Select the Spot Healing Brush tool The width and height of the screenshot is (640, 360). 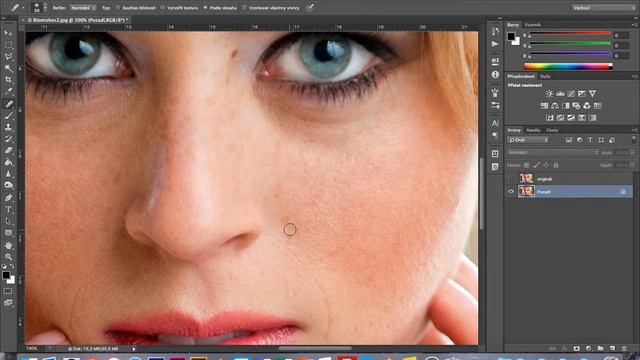8,104
